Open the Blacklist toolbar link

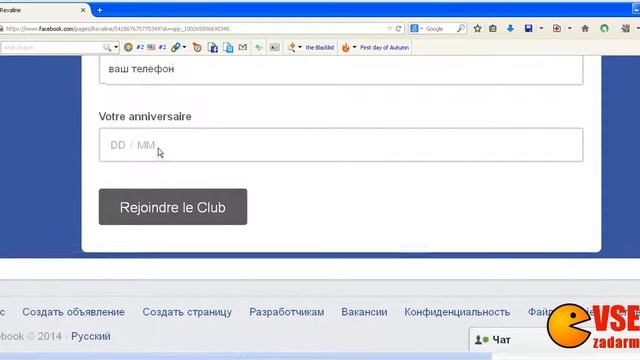[x=320, y=48]
